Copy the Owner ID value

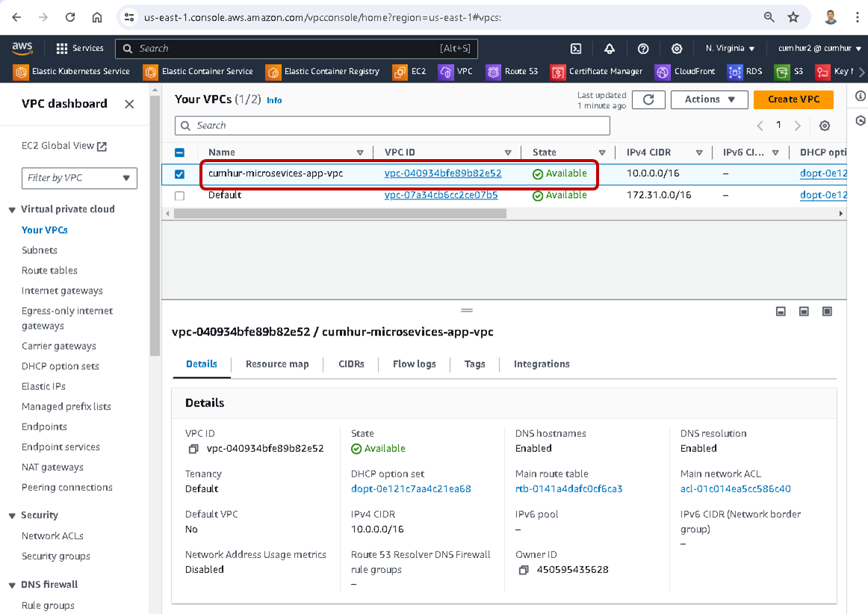524,570
